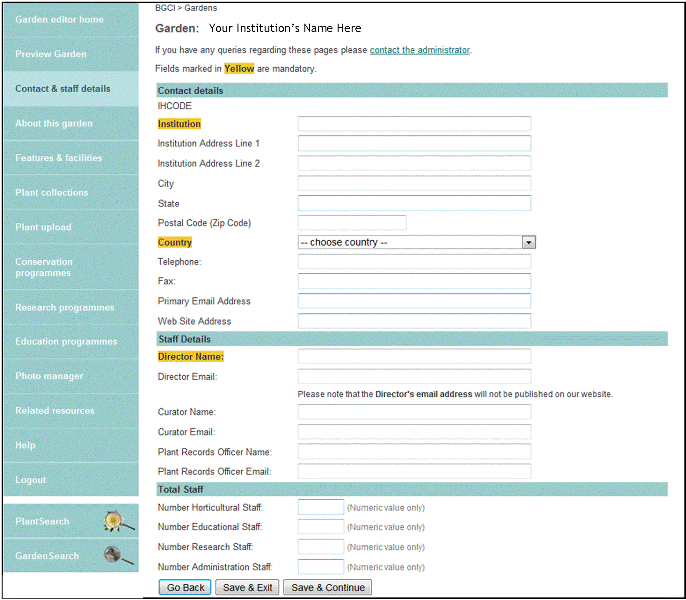Click the Director Email field
This screenshot has height=600, width=686.
click(x=414, y=376)
